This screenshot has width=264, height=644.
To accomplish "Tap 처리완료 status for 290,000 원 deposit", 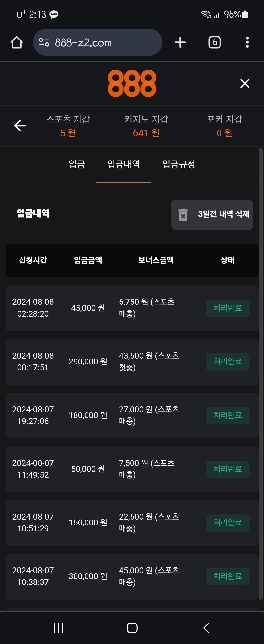I will pos(227,362).
